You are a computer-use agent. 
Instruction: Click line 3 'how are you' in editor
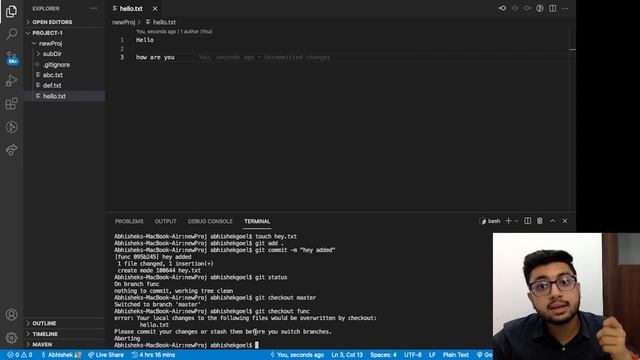pos(155,58)
